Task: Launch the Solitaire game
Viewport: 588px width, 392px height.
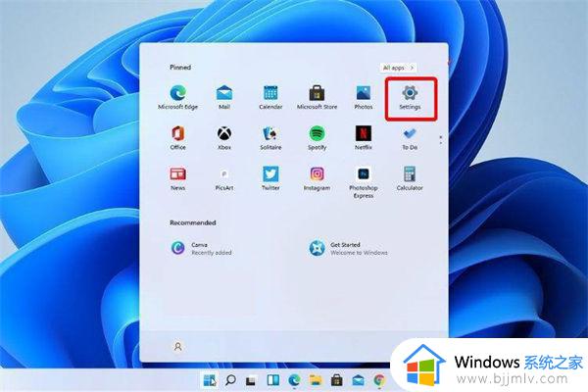Action: point(270,137)
